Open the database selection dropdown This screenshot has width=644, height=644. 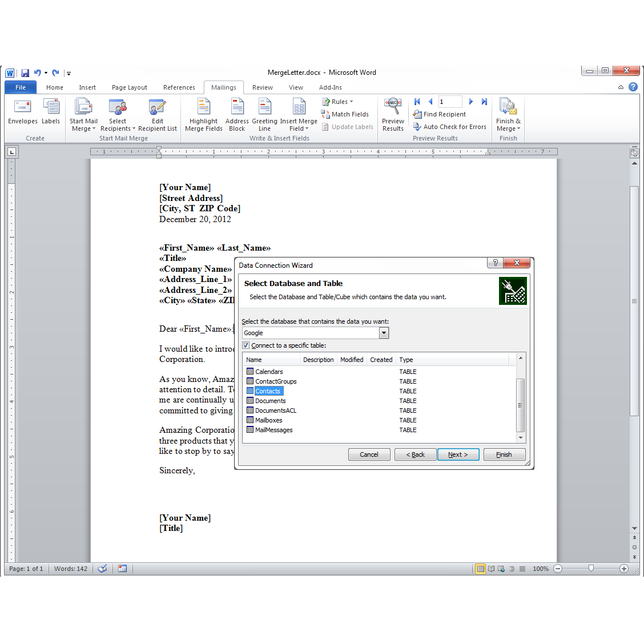[x=384, y=333]
